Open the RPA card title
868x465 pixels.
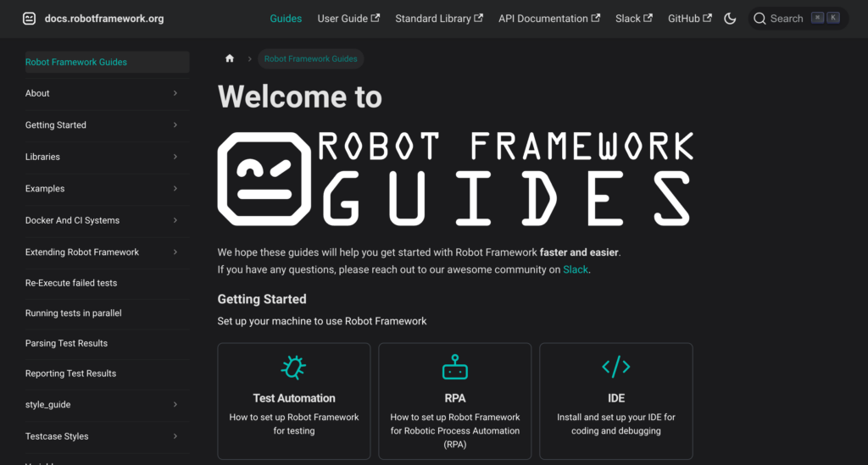coord(455,398)
